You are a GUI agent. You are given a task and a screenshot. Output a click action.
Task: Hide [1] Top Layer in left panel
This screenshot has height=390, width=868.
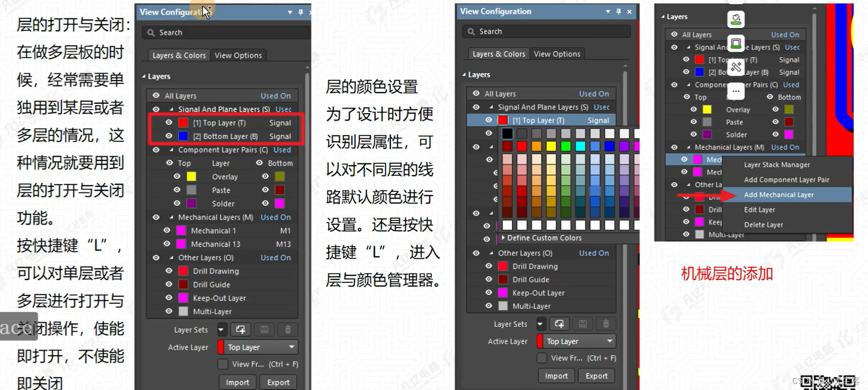(x=169, y=123)
